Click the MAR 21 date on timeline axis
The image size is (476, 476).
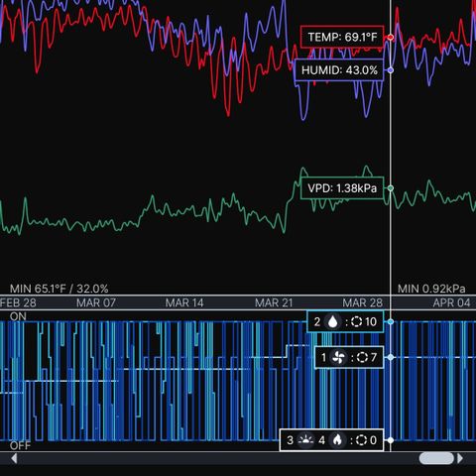(x=274, y=302)
